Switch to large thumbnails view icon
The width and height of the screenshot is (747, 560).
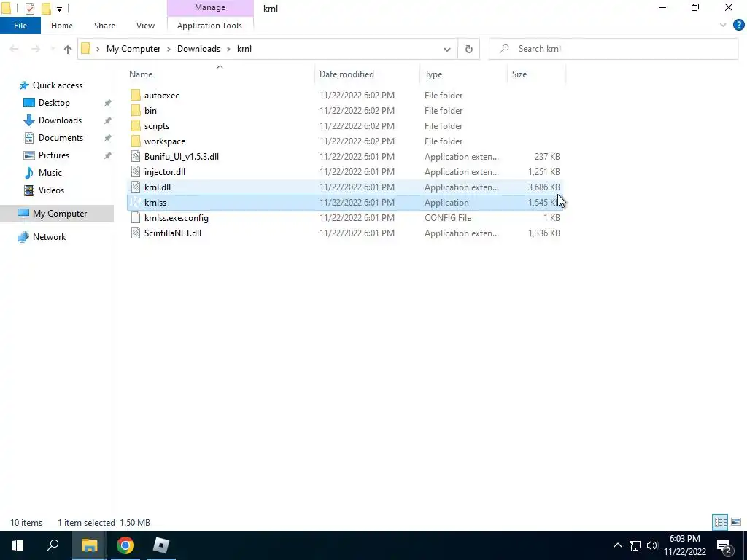(x=736, y=522)
